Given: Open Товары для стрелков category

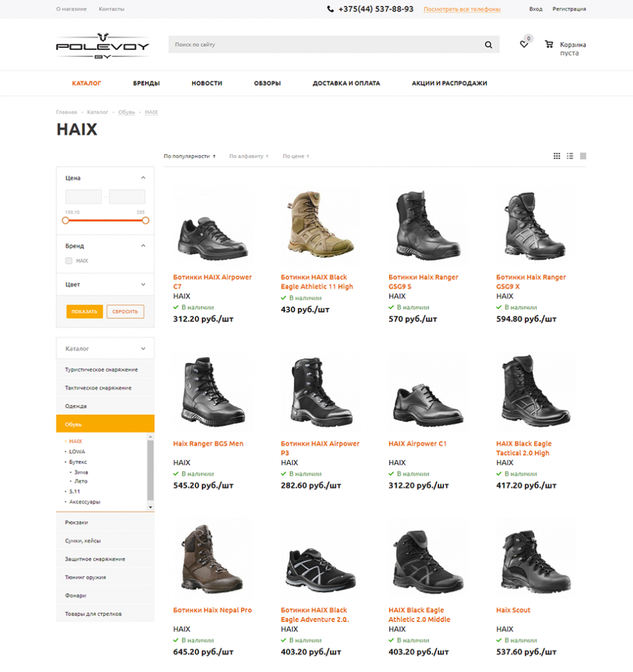Looking at the screenshot, I should [x=105, y=614].
